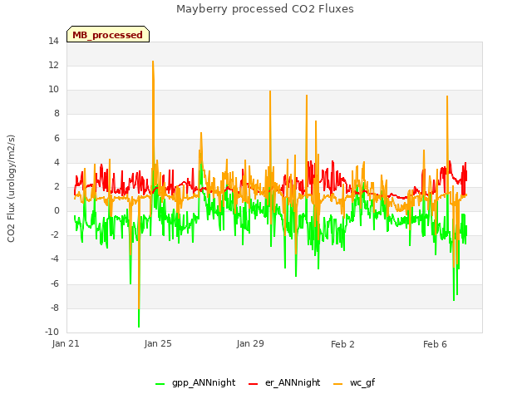This screenshot has height=399, width=532.
Task: Click the lowest green gpp_ANNnight dip below -9
Action: click(139, 326)
